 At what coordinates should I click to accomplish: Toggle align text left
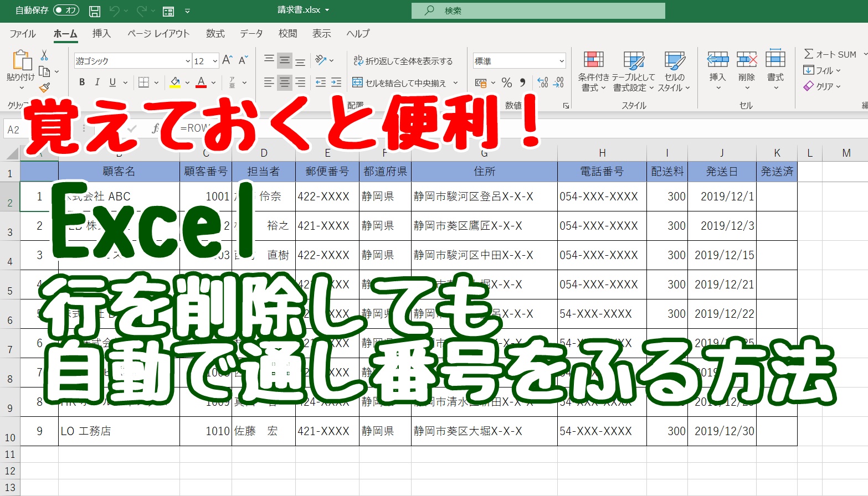[x=269, y=82]
